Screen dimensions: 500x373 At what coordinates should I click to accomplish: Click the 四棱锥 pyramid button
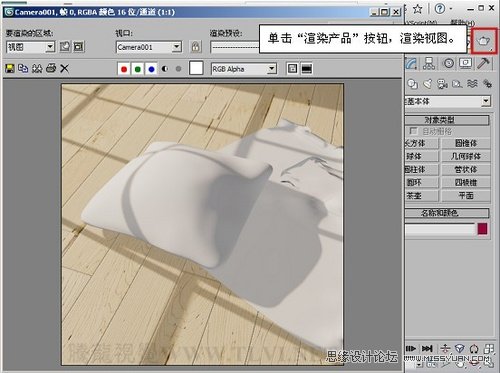pos(466,183)
